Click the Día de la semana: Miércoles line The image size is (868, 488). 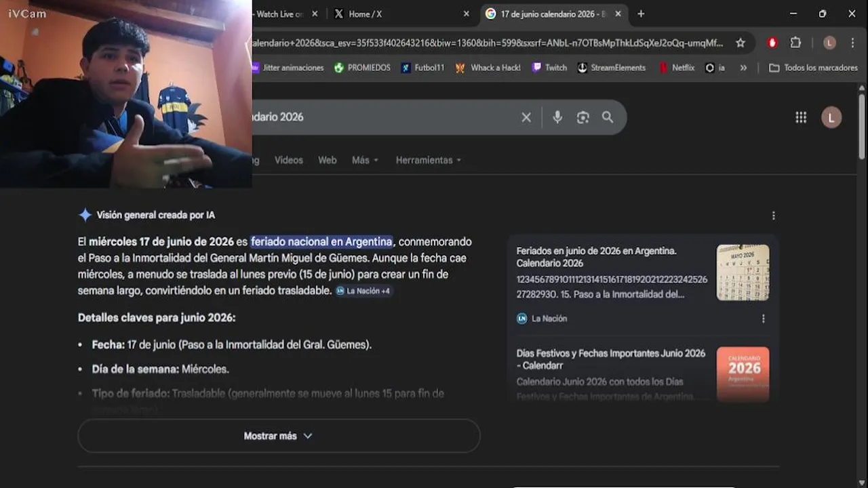point(160,369)
